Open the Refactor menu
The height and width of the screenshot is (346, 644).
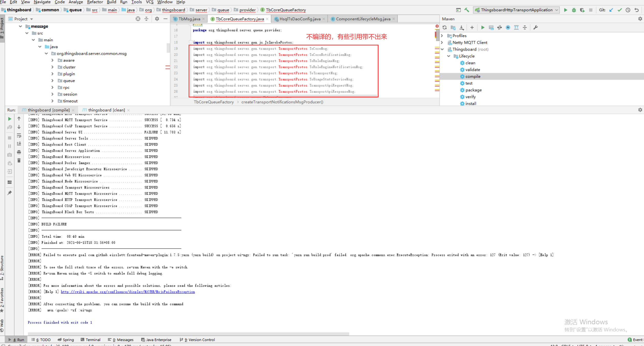[95, 2]
